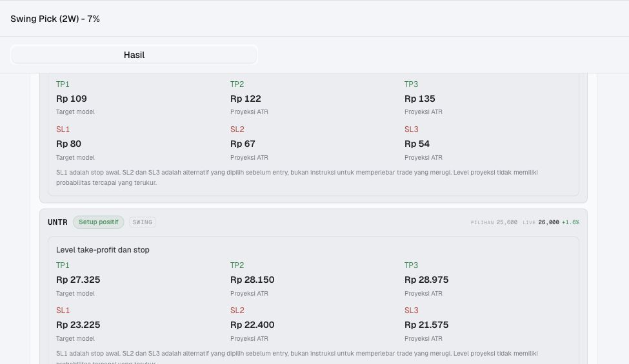The image size is (629, 364).
Task: Click Target model under Rp 109
Action: (75, 112)
